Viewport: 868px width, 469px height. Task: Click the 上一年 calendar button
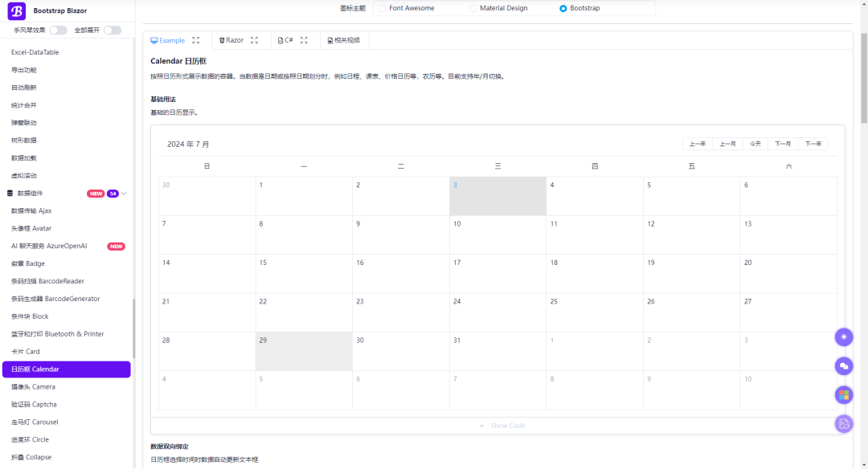[698, 144]
